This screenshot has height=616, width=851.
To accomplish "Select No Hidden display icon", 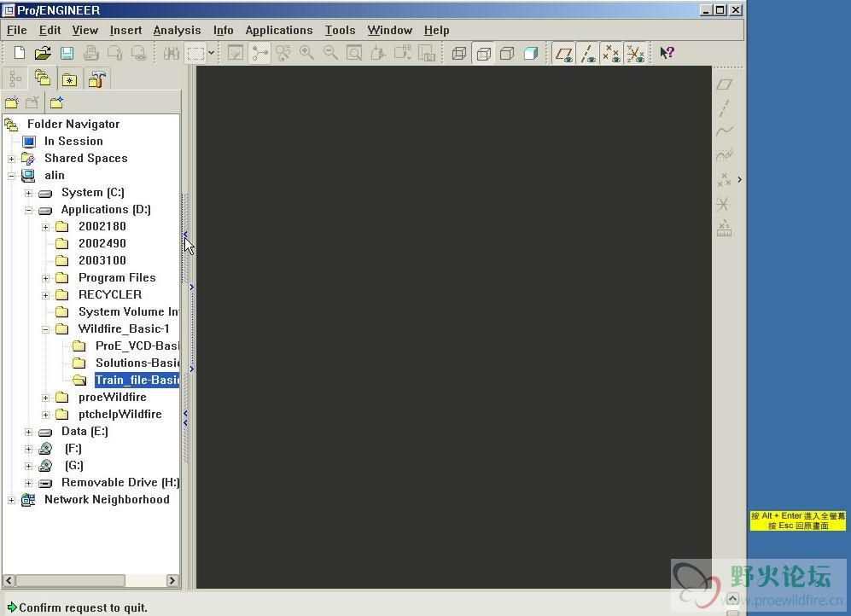I will (x=507, y=53).
